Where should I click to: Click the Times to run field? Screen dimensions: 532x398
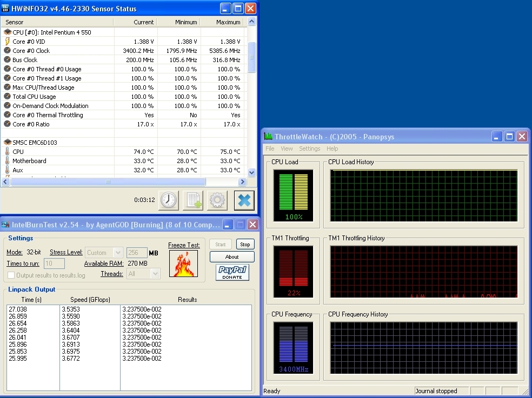[x=54, y=264]
